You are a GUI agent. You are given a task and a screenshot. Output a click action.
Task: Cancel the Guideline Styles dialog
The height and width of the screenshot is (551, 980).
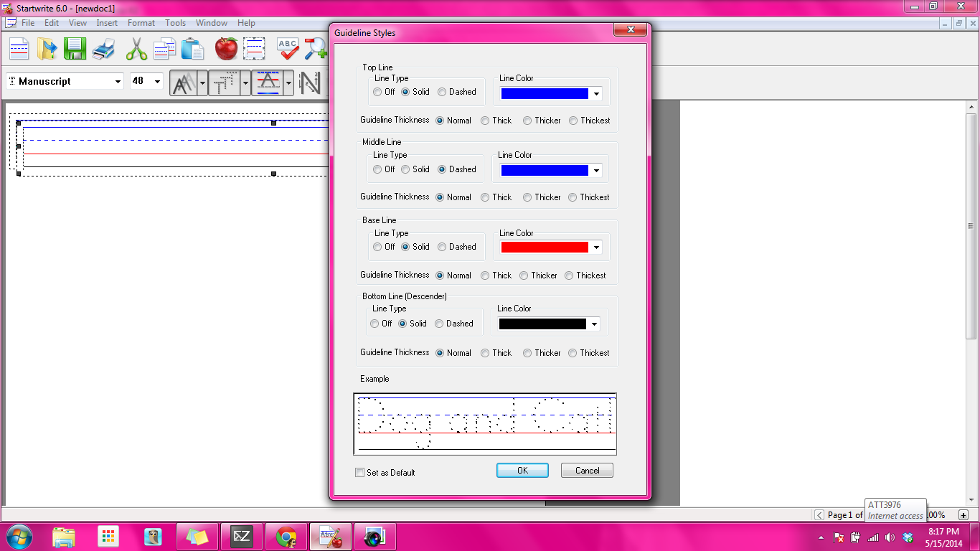(587, 471)
